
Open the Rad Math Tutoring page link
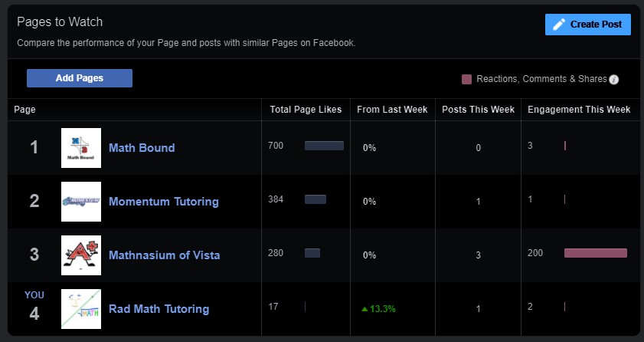coord(159,309)
